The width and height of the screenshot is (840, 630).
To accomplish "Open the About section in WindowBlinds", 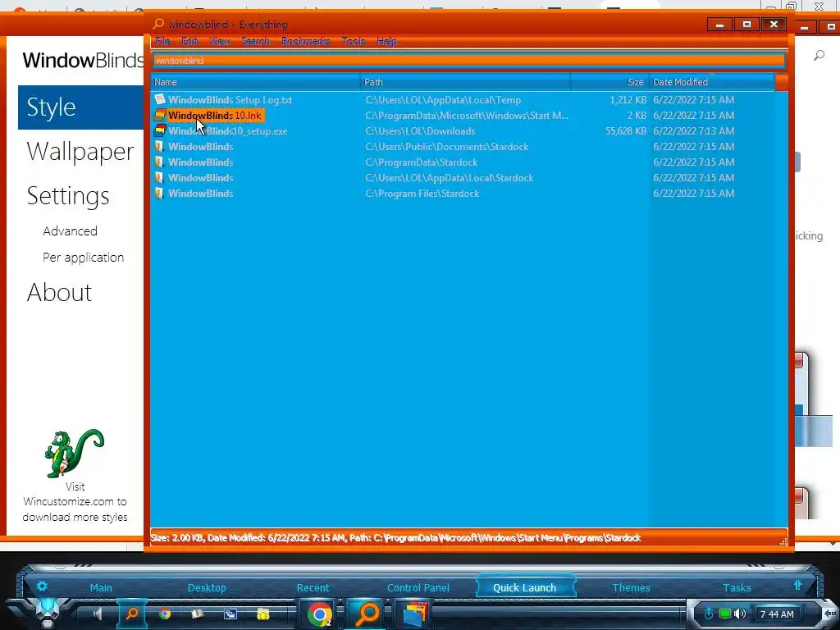I will [59, 293].
